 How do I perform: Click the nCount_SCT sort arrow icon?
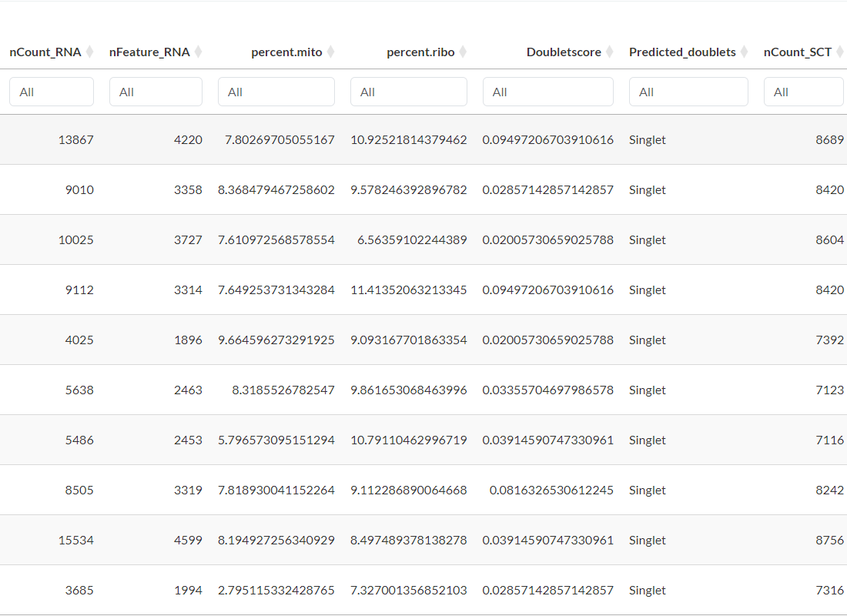point(839,52)
